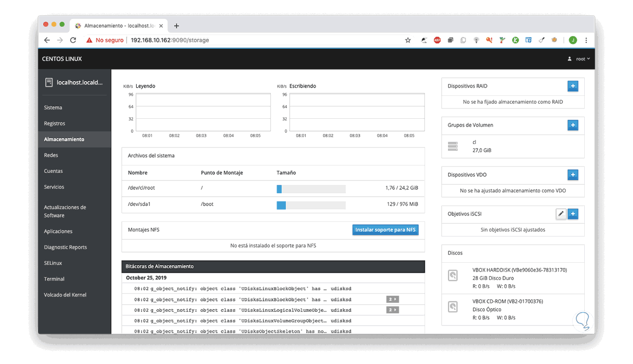Open the /dev/cl/root filesystem entry
This screenshot has width=633, height=364.
click(x=142, y=187)
